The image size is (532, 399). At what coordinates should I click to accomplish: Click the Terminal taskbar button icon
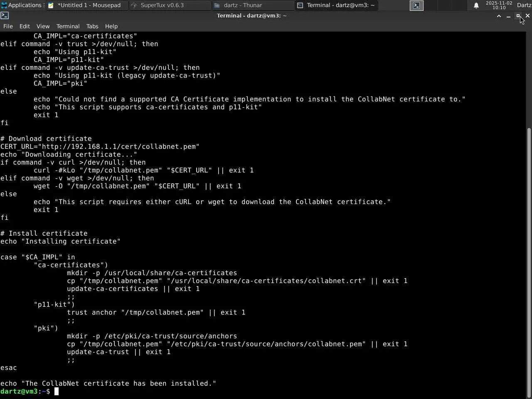[x=300, y=5]
